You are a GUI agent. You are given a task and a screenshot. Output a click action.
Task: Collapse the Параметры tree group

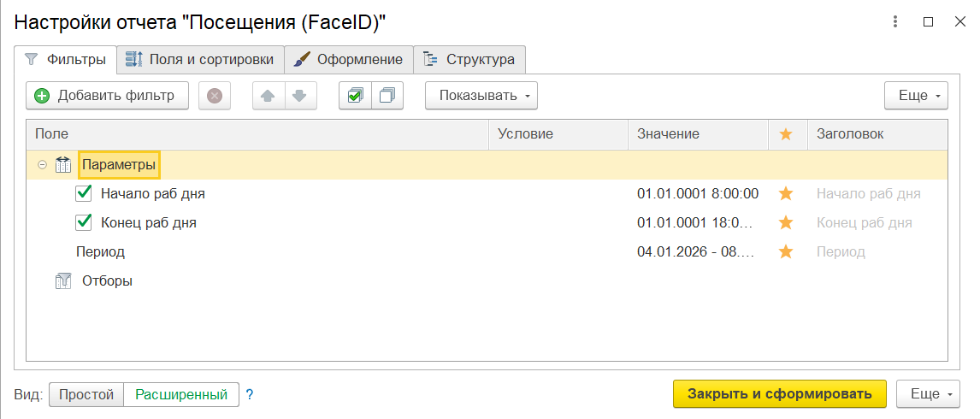point(42,165)
